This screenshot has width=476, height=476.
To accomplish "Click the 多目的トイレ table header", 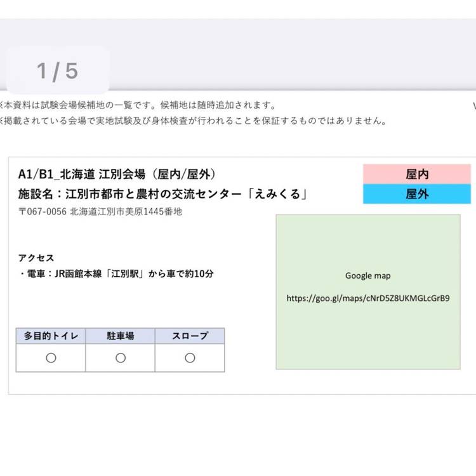I will (x=51, y=336).
